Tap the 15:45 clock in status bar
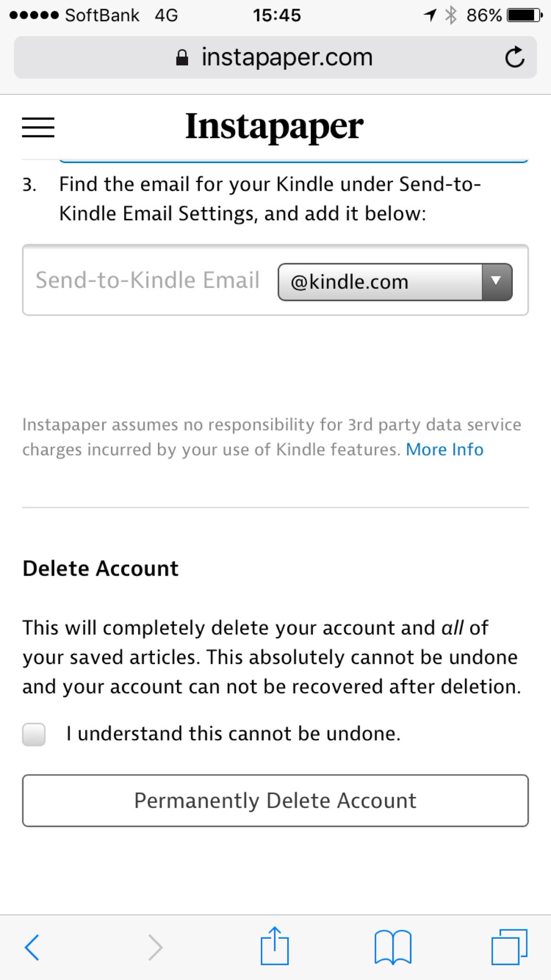The image size is (551, 980). (x=277, y=15)
